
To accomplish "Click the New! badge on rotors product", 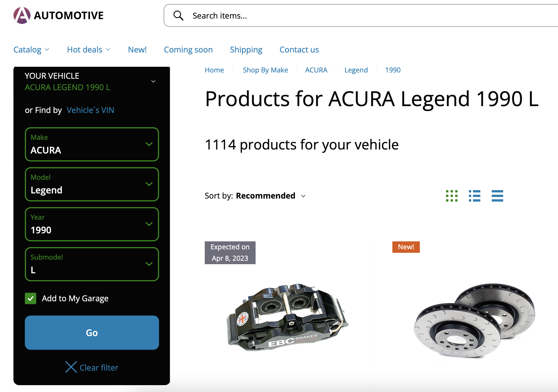I will click(406, 247).
